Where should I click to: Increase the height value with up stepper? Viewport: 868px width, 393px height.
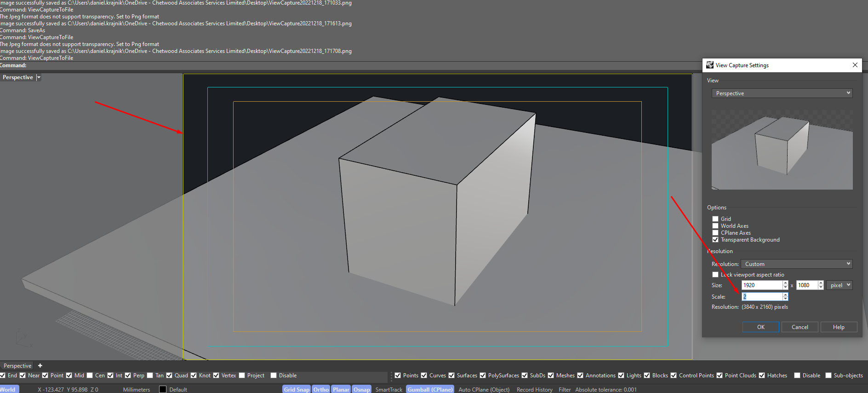(821, 283)
